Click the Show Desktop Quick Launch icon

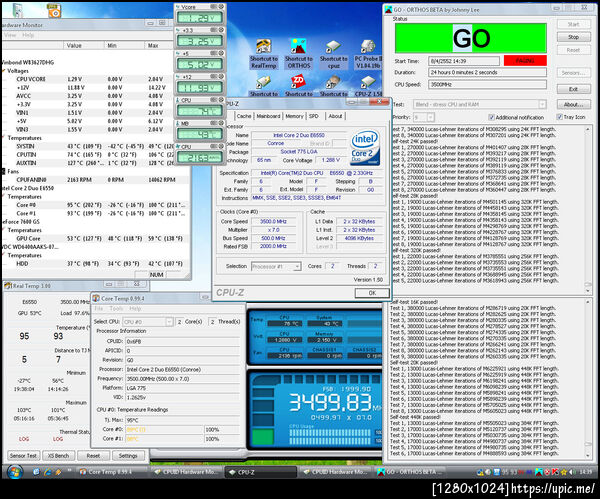pos(36,472)
